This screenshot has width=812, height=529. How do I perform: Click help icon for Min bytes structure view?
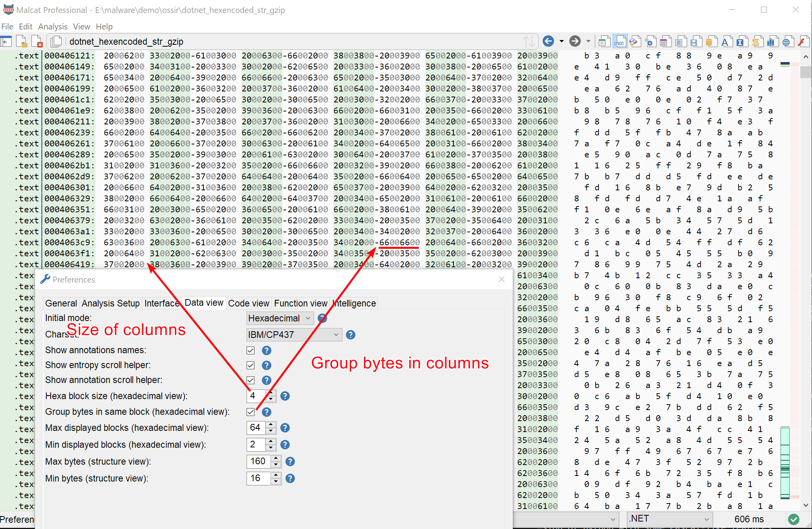(x=290, y=478)
